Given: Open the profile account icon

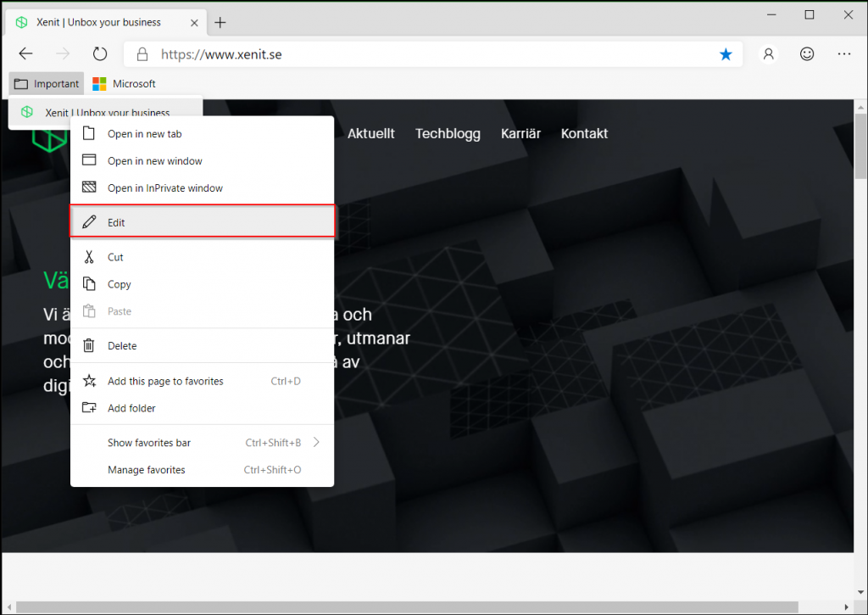Looking at the screenshot, I should [768, 53].
